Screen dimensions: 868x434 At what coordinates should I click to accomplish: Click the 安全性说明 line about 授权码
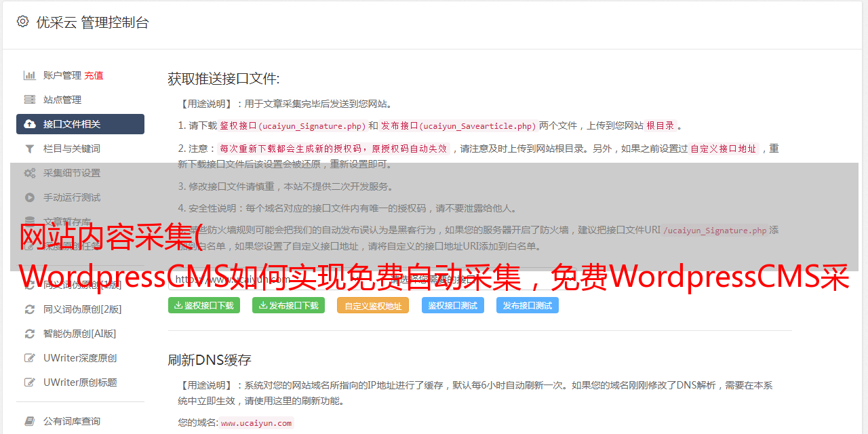point(347,208)
